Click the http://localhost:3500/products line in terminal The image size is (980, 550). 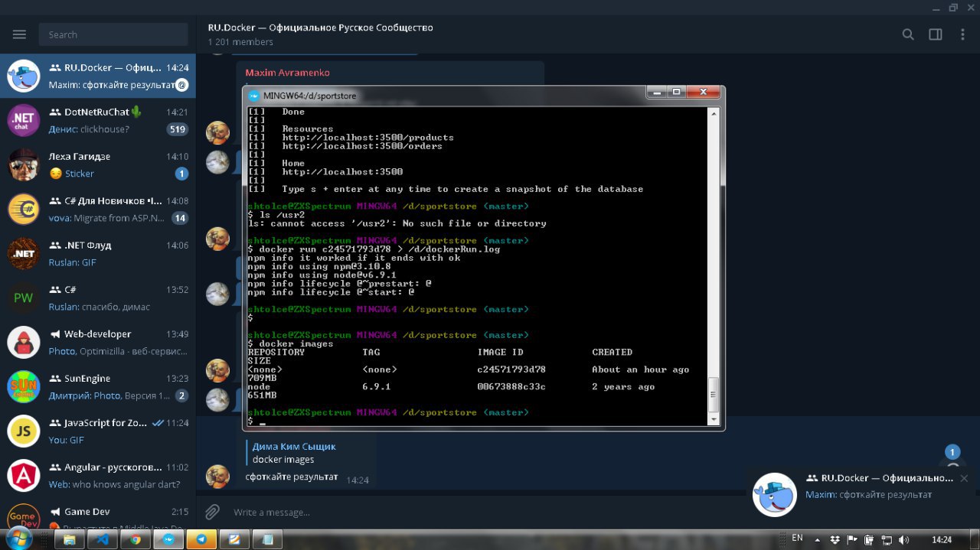click(x=367, y=138)
